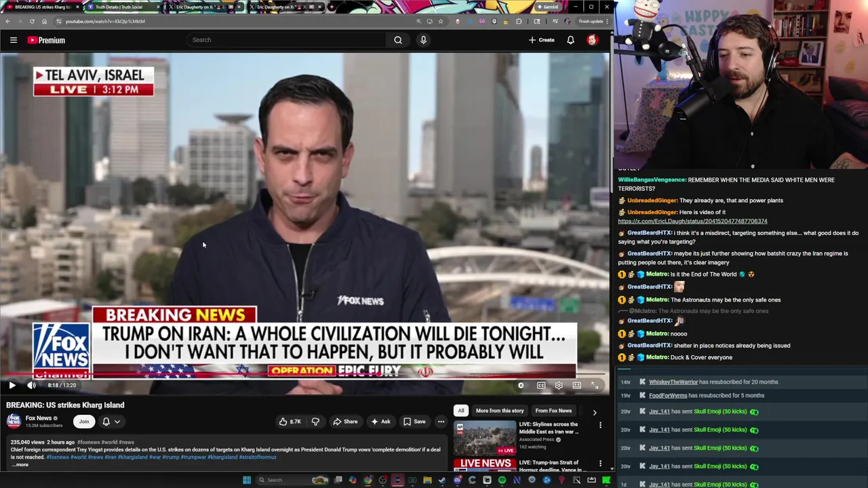868x488 pixels.
Task: Open the Fox News channel avatar
Action: pos(14,422)
